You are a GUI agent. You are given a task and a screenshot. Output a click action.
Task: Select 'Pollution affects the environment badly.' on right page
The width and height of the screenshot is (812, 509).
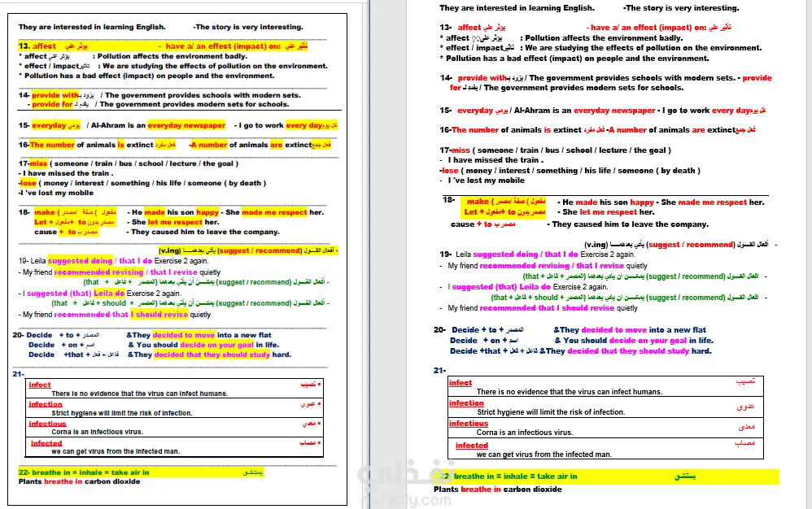[x=604, y=37]
